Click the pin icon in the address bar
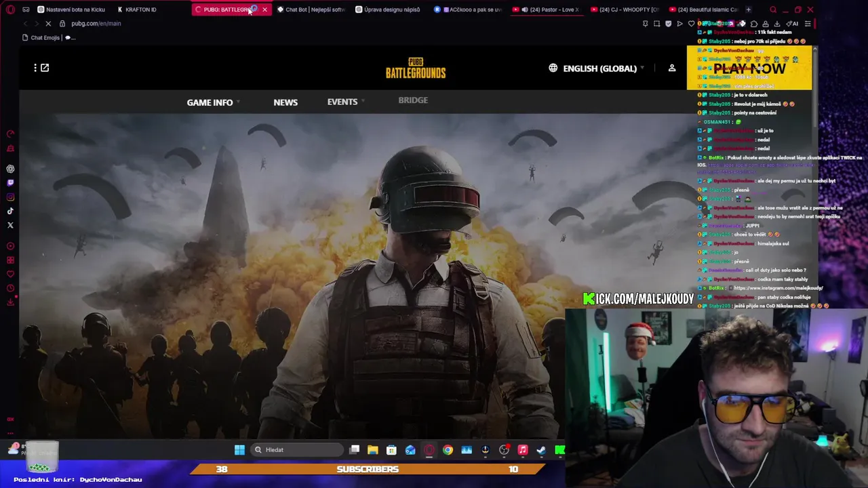The image size is (868, 488). tap(645, 24)
